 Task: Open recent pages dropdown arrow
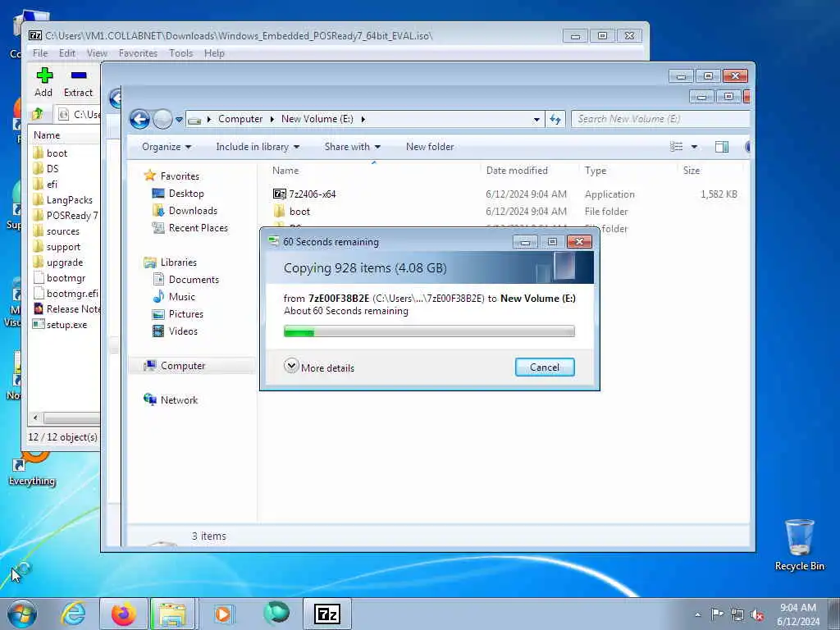click(179, 120)
